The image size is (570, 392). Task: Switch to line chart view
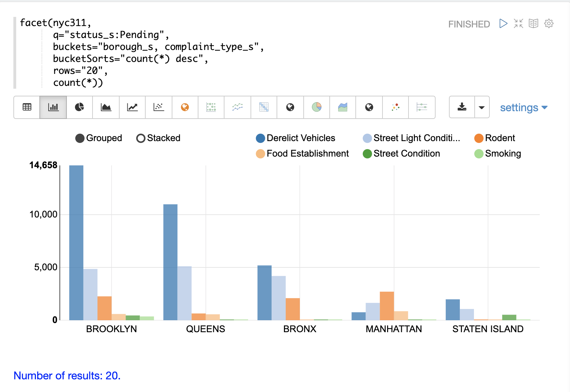click(x=132, y=107)
